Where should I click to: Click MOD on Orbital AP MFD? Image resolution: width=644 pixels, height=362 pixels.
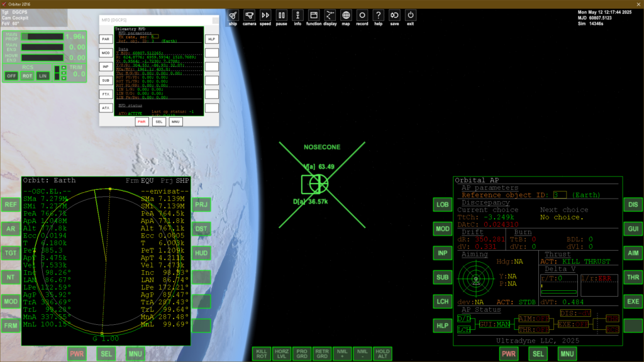(442, 229)
